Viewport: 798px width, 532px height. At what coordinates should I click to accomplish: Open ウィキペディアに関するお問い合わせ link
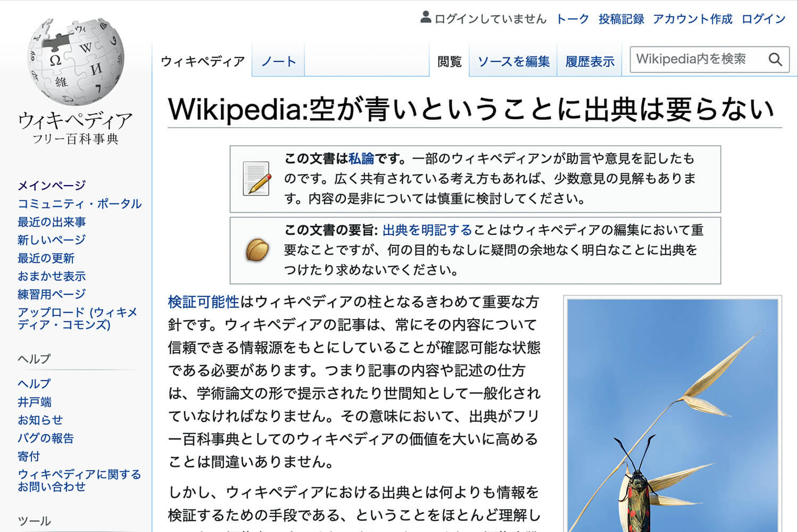tap(79, 480)
